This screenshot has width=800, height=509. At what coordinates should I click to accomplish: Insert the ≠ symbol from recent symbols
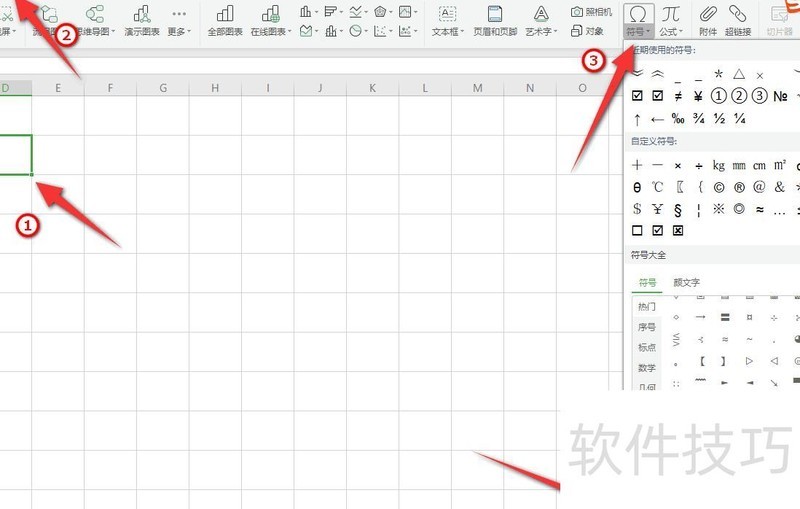point(678,96)
